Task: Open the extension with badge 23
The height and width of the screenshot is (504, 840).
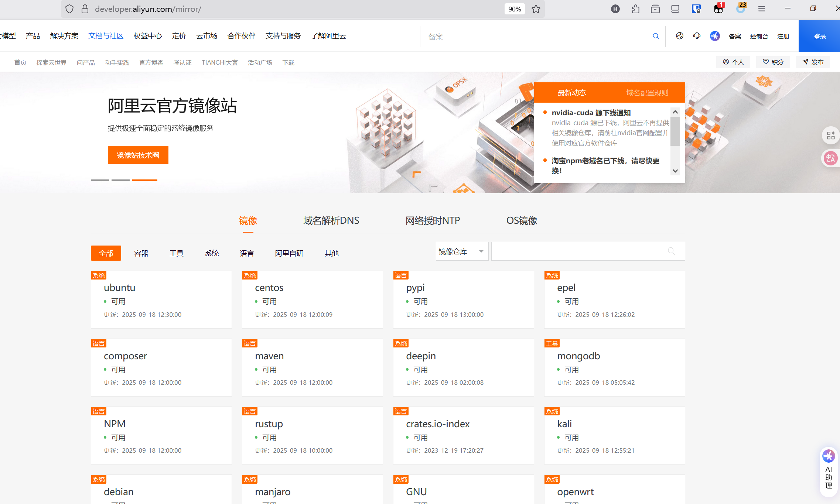Action: 741,8
